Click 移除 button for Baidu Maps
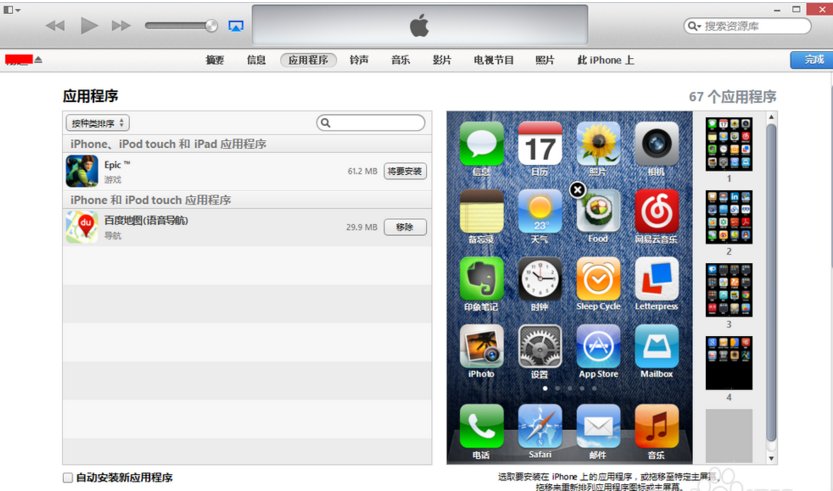The height and width of the screenshot is (491, 833). [405, 227]
